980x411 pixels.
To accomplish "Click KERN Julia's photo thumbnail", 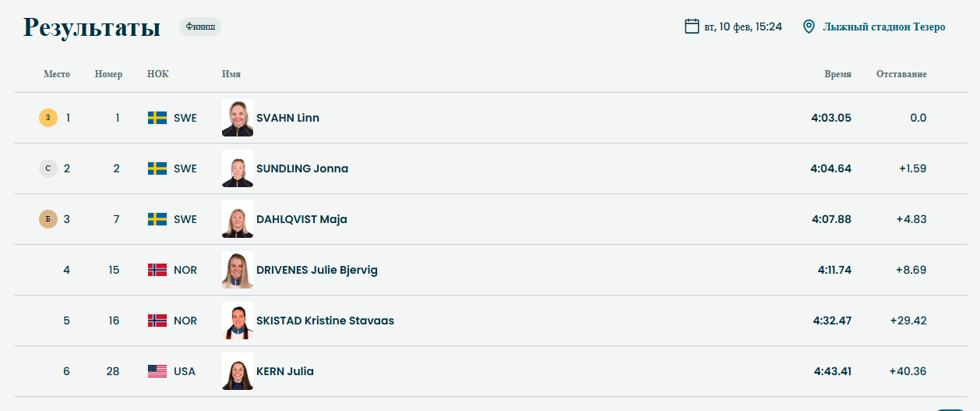I will [x=238, y=371].
